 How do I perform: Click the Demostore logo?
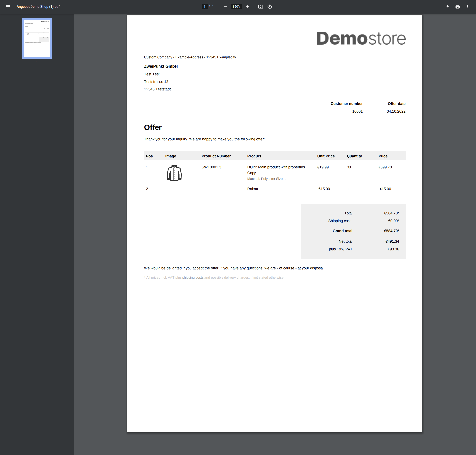tap(361, 38)
